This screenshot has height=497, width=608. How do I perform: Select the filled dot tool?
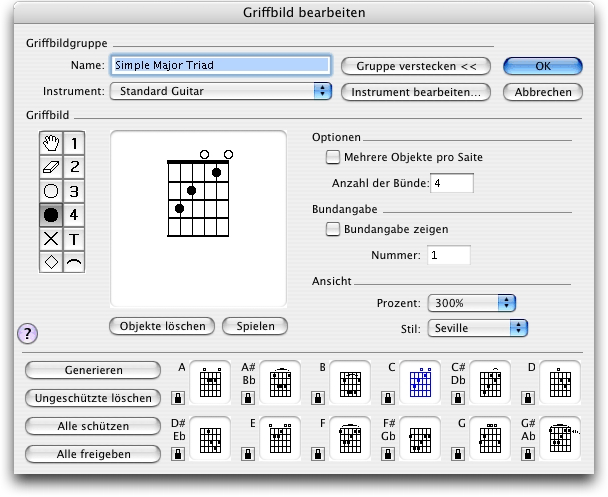tap(51, 215)
